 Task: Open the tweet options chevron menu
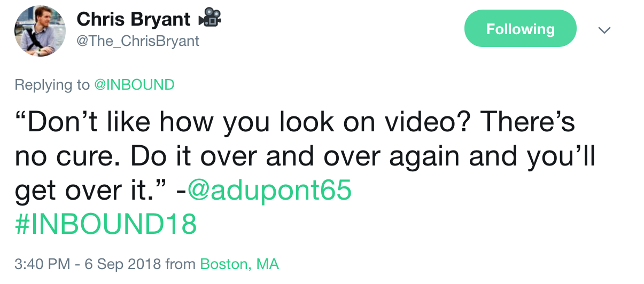coord(604,30)
